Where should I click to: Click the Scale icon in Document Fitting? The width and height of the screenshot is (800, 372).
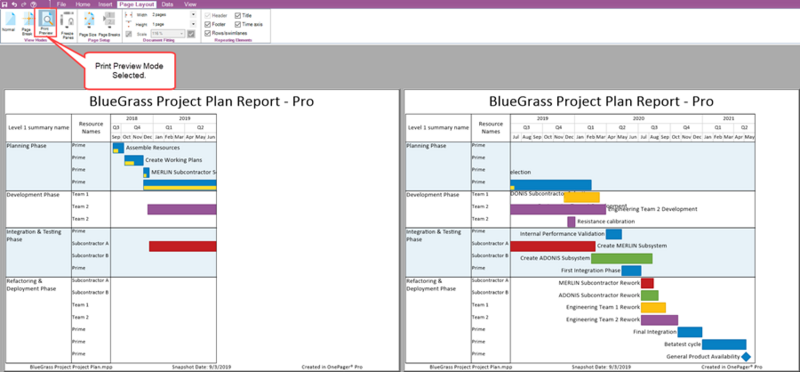(129, 34)
